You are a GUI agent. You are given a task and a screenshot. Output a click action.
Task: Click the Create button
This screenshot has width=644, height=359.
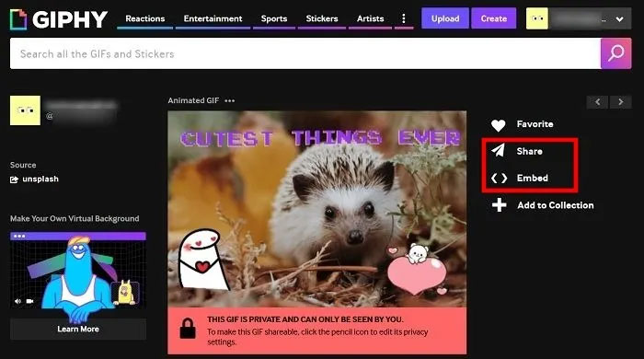(x=494, y=18)
